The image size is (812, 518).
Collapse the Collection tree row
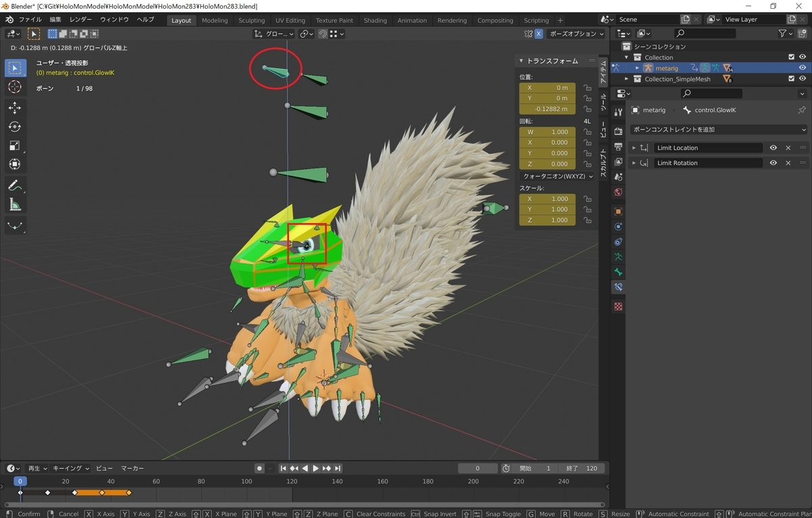627,57
